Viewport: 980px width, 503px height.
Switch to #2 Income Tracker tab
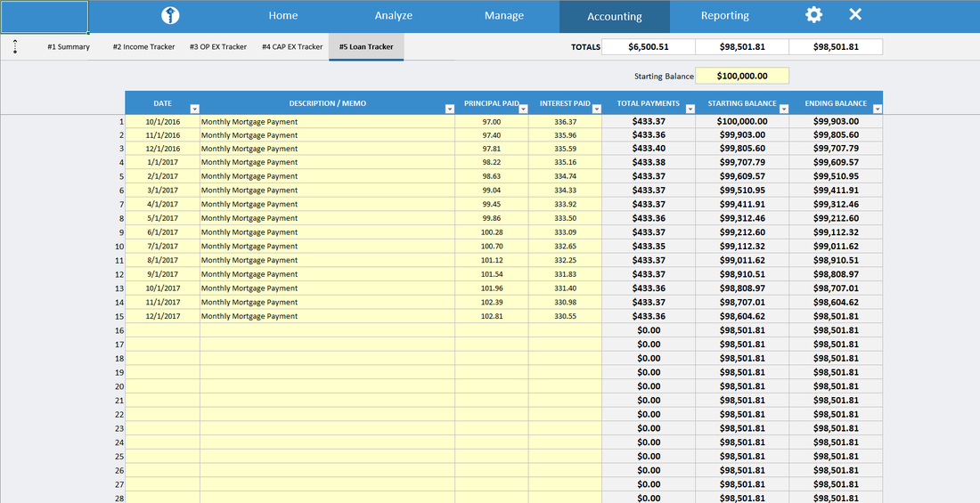(143, 47)
